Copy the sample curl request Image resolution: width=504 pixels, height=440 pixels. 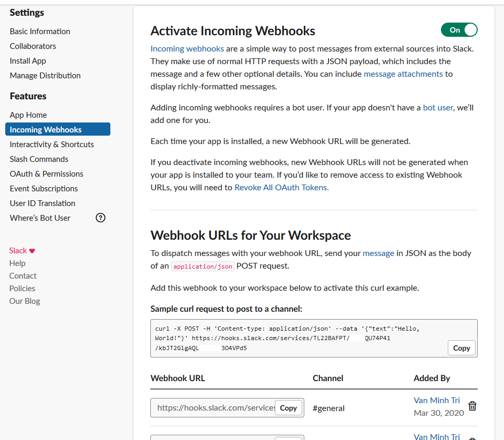461,347
